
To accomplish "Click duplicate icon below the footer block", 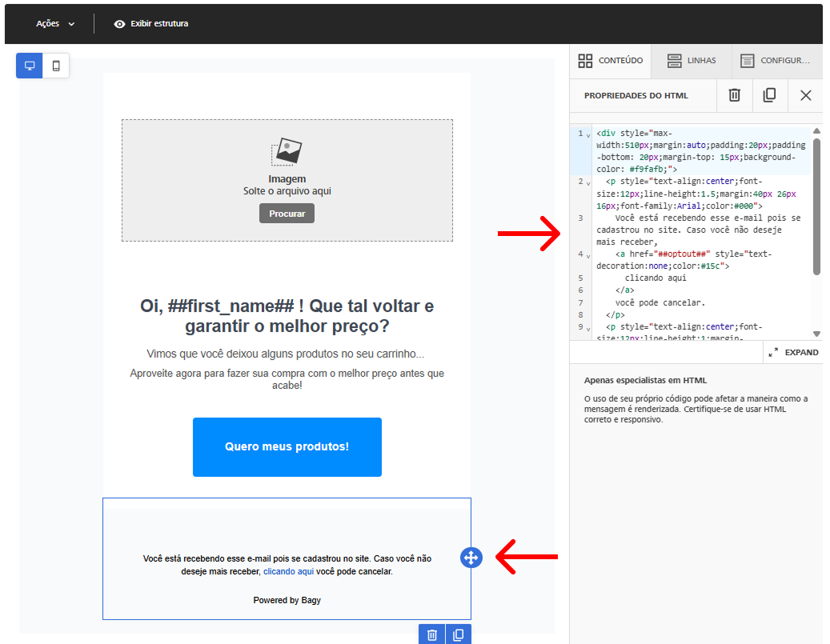I will tap(459, 634).
